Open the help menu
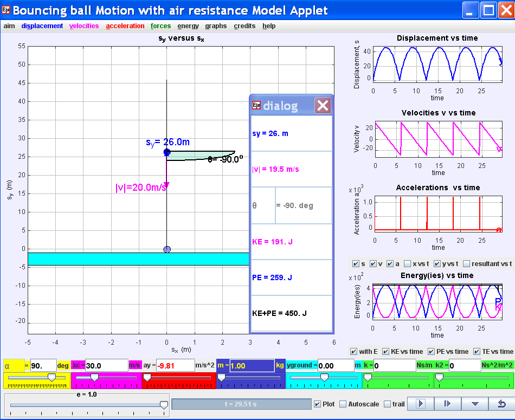 (x=269, y=26)
